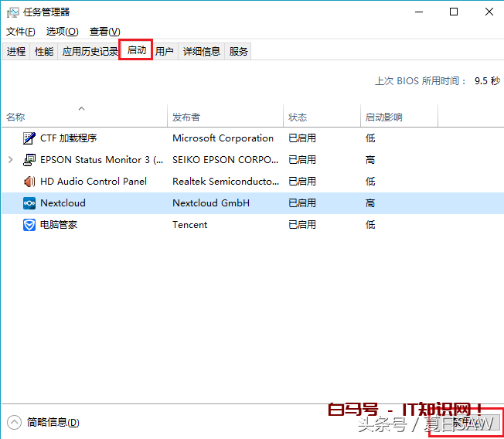Open the 查看(V) menu

[104, 32]
